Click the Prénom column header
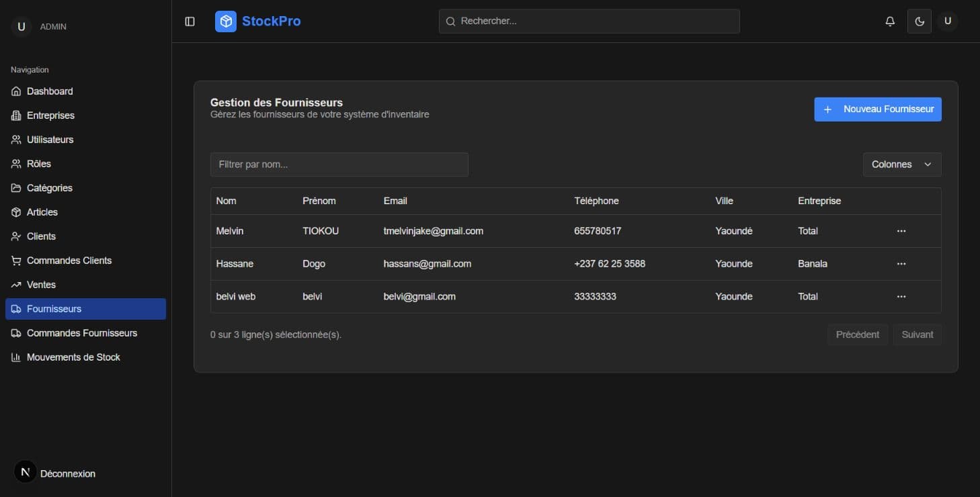 pyautogui.click(x=319, y=201)
